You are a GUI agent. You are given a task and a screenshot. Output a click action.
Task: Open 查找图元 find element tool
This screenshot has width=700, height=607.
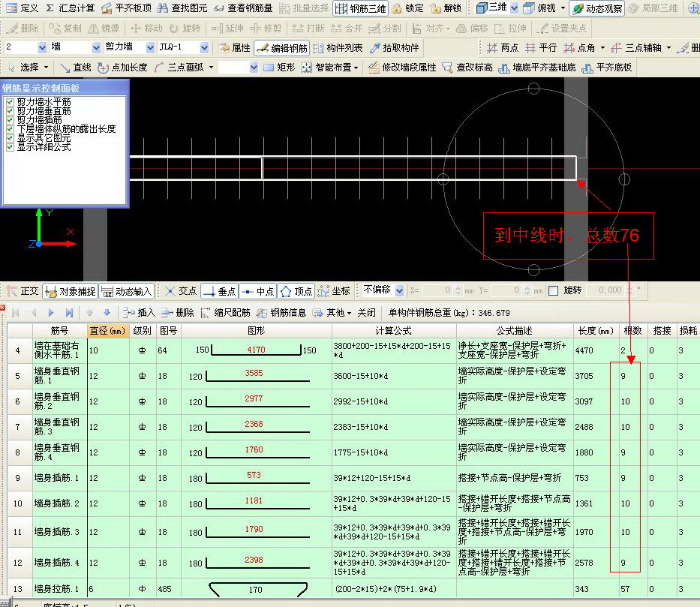coord(182,8)
